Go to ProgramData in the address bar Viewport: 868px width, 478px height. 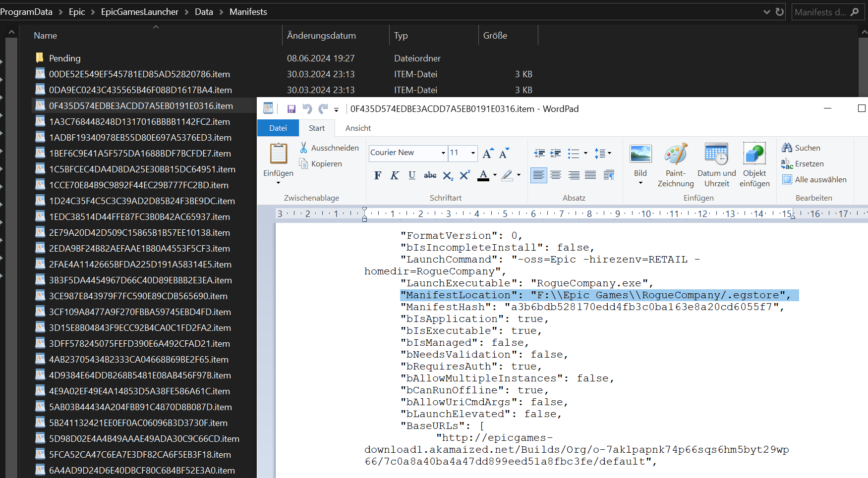click(x=26, y=12)
